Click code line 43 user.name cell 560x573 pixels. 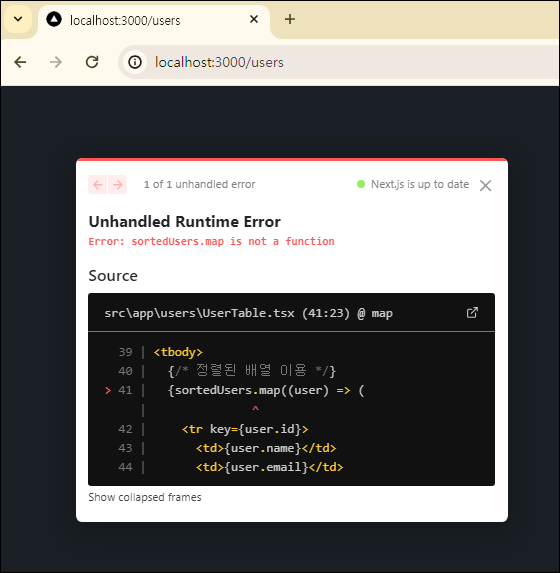(x=266, y=448)
